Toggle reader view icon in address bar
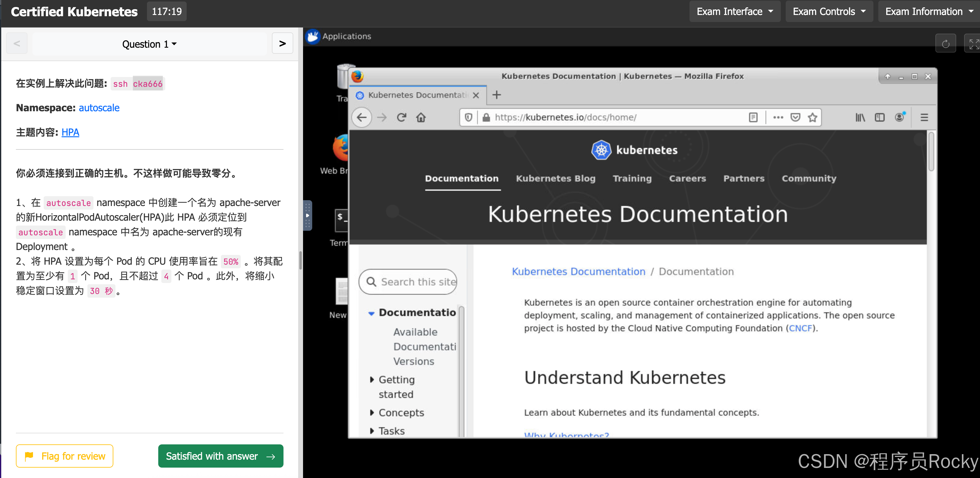This screenshot has height=478, width=980. [x=753, y=117]
